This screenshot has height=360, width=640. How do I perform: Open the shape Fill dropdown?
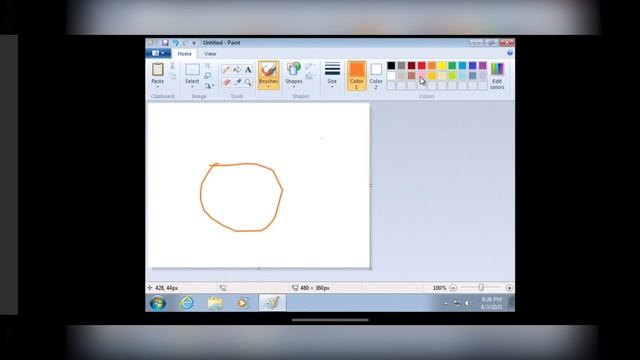(x=310, y=76)
